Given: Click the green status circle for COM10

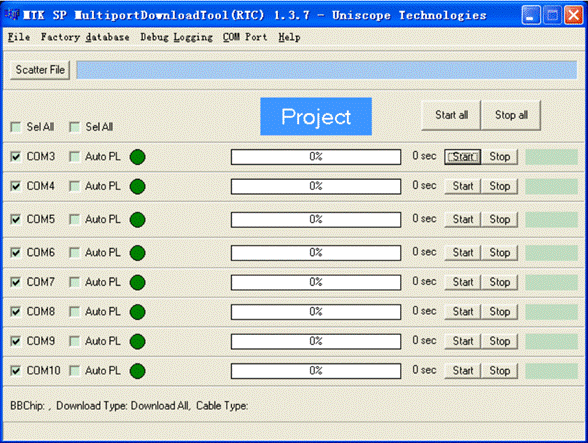Looking at the screenshot, I should [x=138, y=371].
